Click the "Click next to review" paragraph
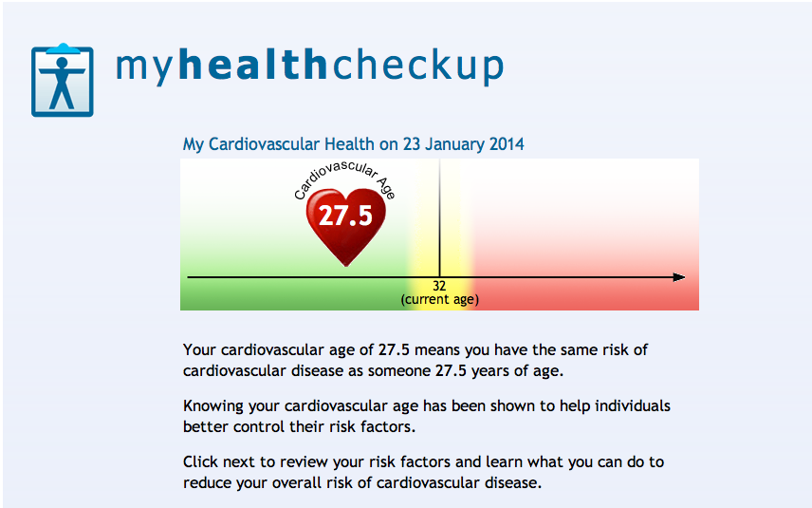 [423, 472]
